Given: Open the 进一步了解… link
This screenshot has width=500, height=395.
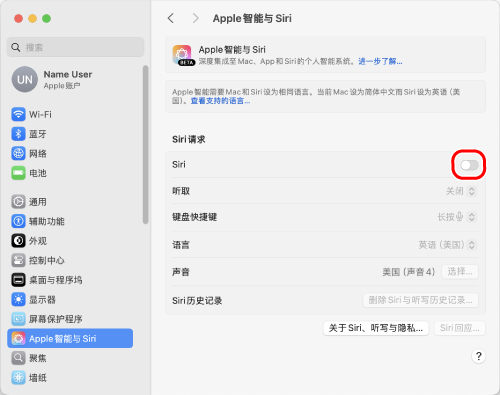Looking at the screenshot, I should (380, 61).
